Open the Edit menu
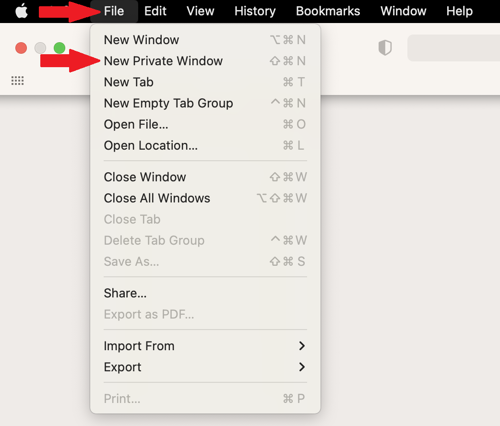This screenshot has width=500, height=426. pyautogui.click(x=155, y=11)
